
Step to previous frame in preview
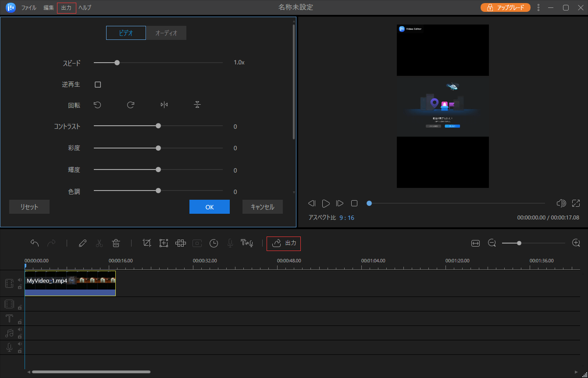coord(312,203)
